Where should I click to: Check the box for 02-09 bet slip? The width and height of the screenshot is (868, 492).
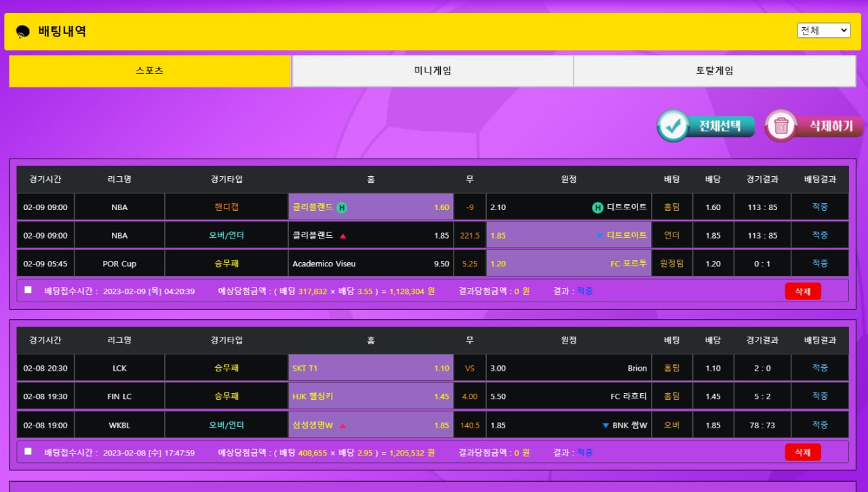[28, 290]
